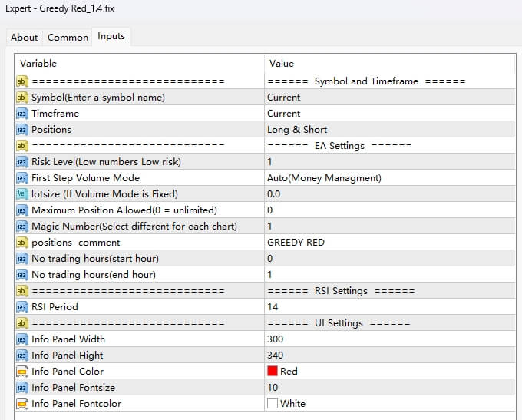Select the 'Info Panel Fontcolor' label
Screen dimensions: 522x420
[x=76, y=404]
